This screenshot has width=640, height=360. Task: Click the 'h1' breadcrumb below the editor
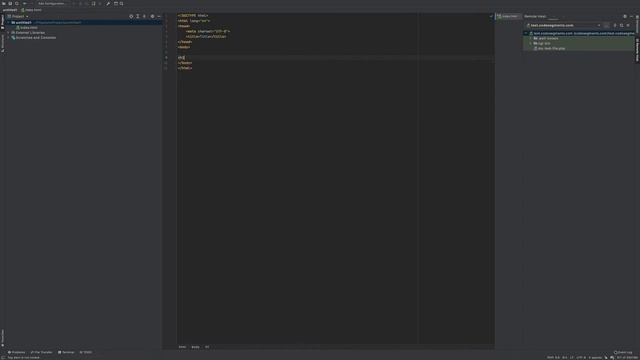(x=207, y=347)
